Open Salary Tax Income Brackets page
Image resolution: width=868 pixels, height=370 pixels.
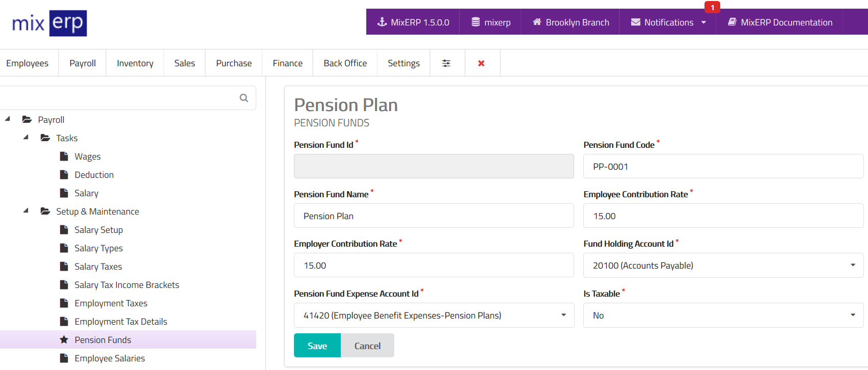(126, 285)
